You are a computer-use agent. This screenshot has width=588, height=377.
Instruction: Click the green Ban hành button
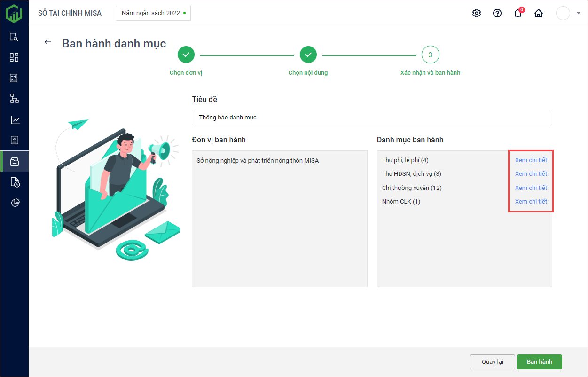coord(539,362)
